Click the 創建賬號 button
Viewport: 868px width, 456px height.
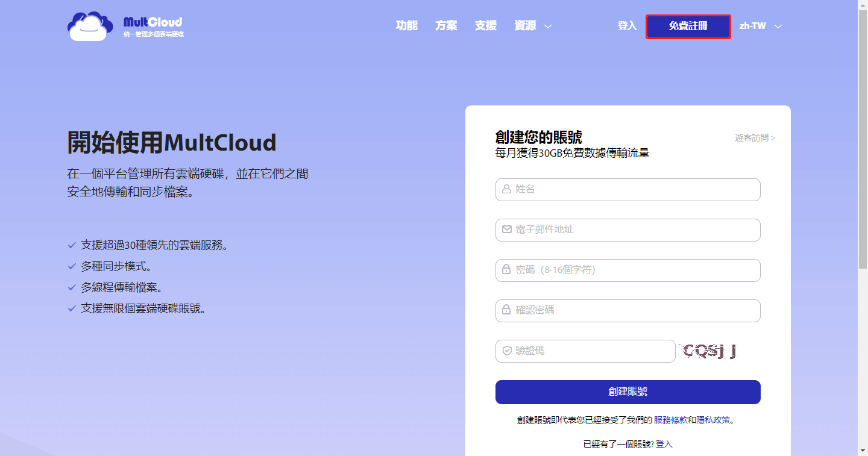coord(628,392)
